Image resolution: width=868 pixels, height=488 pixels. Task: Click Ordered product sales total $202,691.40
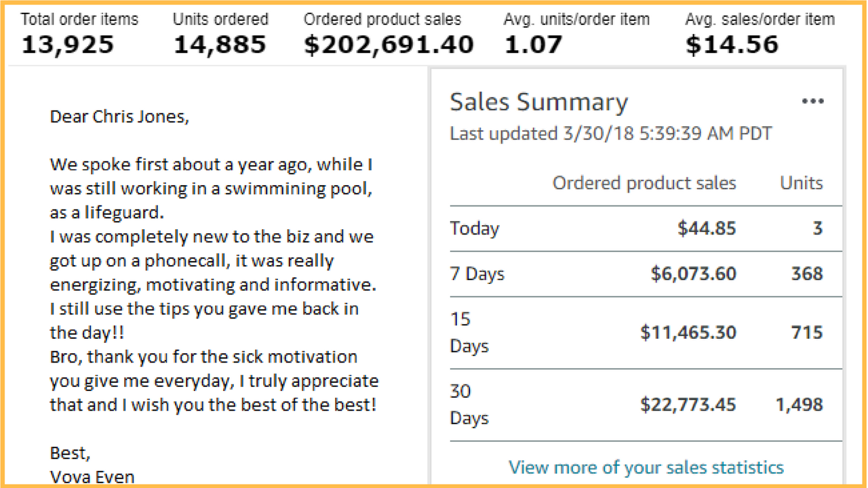(389, 45)
